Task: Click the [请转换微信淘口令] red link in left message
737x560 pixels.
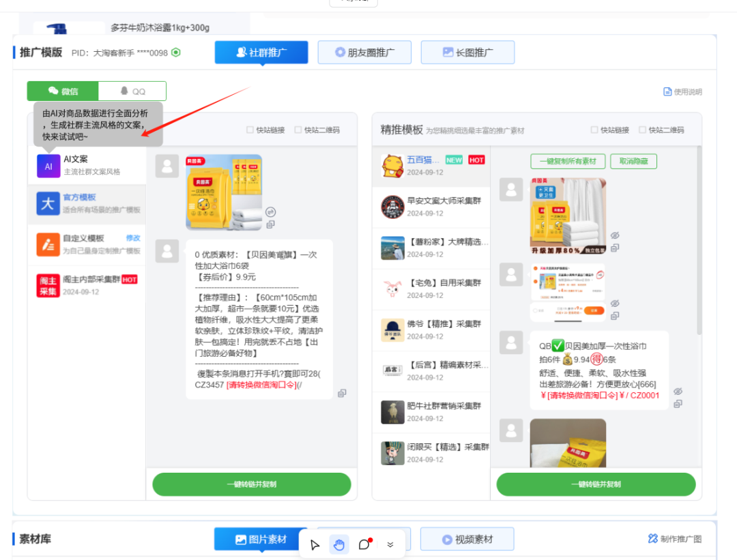Action: 261,385
